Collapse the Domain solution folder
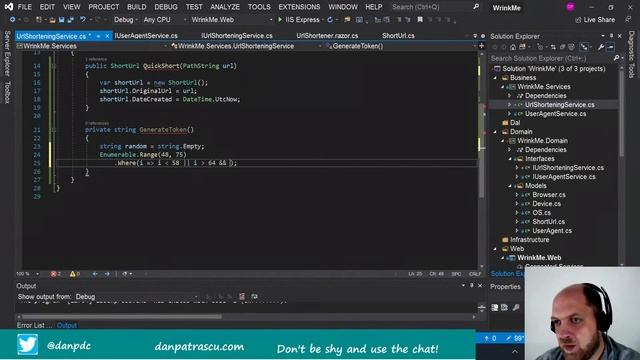Image resolution: width=640 pixels, height=360 pixels. 496,132
